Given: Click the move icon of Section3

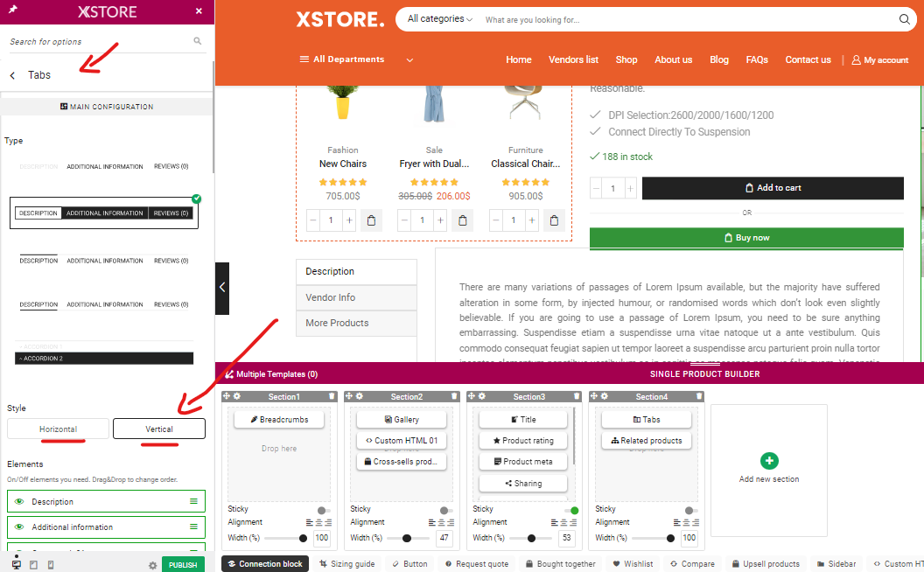Looking at the screenshot, I should click(x=472, y=396).
